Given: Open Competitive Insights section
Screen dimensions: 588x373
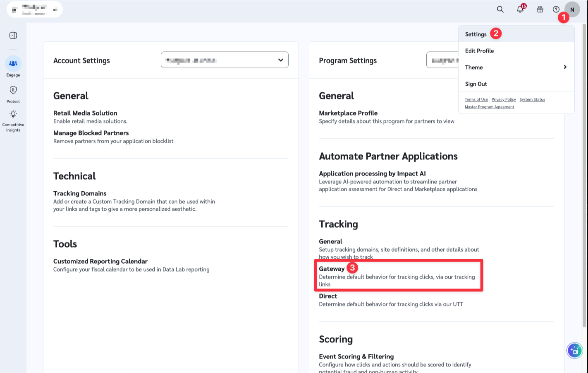Looking at the screenshot, I should (x=13, y=121).
